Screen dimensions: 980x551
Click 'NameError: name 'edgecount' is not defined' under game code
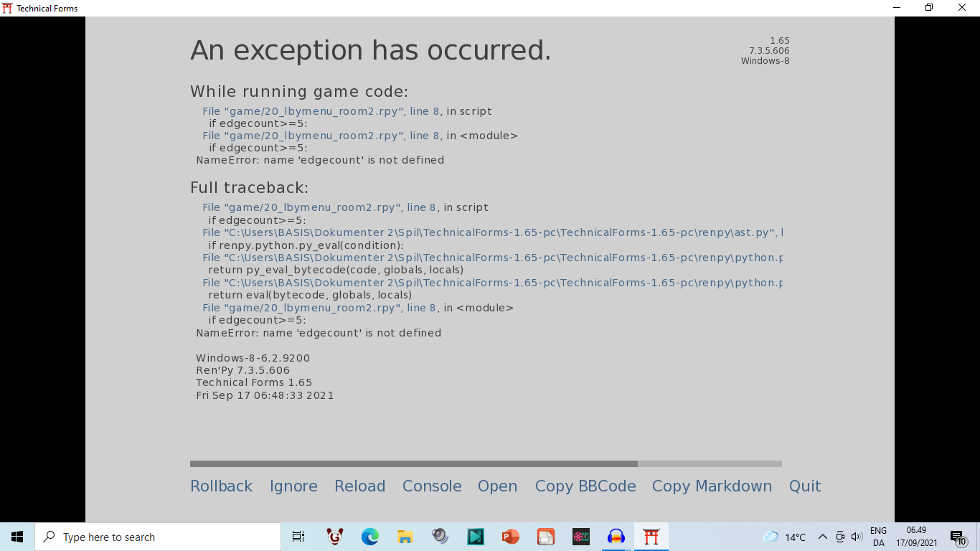pyautogui.click(x=320, y=160)
